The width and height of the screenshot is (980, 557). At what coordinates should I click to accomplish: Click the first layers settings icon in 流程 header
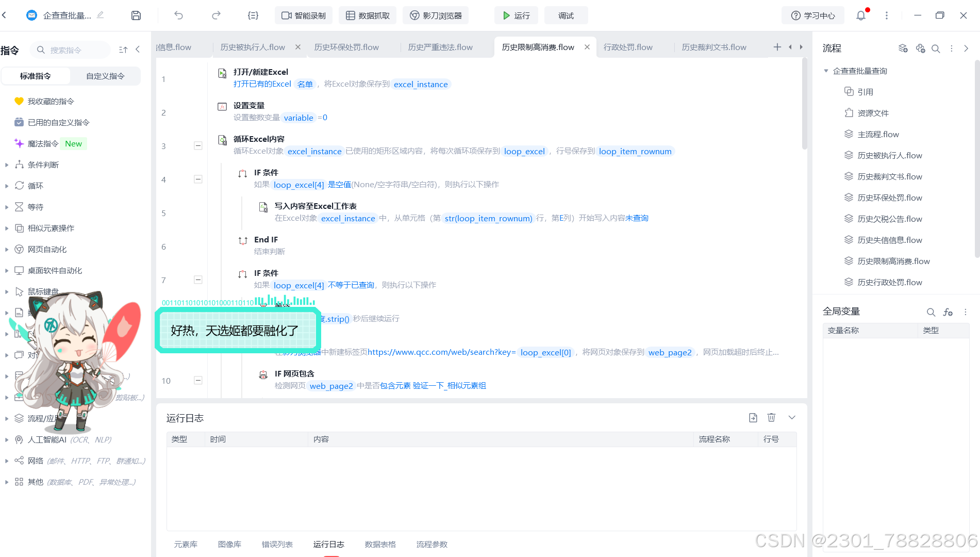pyautogui.click(x=903, y=48)
